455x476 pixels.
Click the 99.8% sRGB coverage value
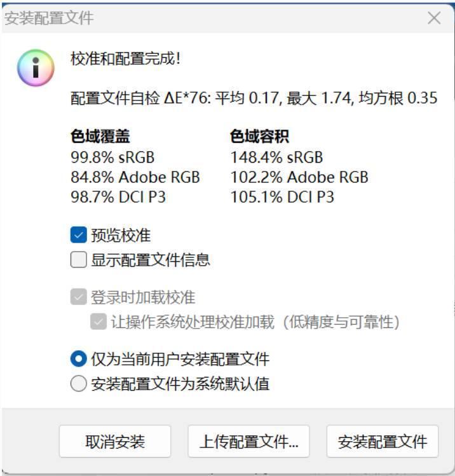click(112, 157)
